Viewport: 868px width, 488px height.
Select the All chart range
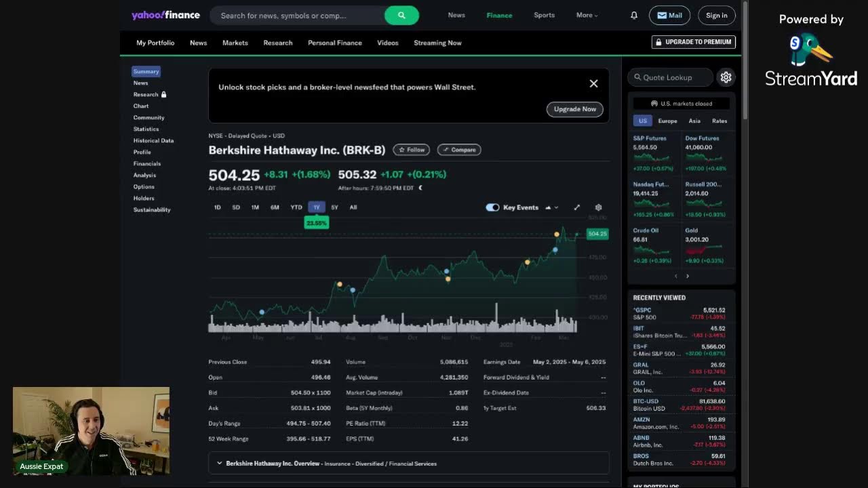tap(353, 207)
